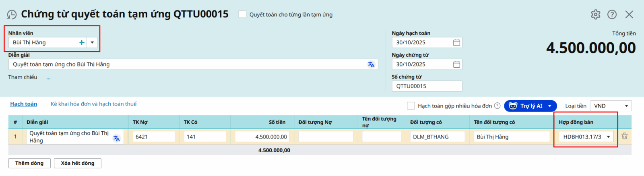Screen dimensions: 644x176
Task: Open Kê khai hóa đơn và hạch toán thuế tab
Action: (x=93, y=104)
